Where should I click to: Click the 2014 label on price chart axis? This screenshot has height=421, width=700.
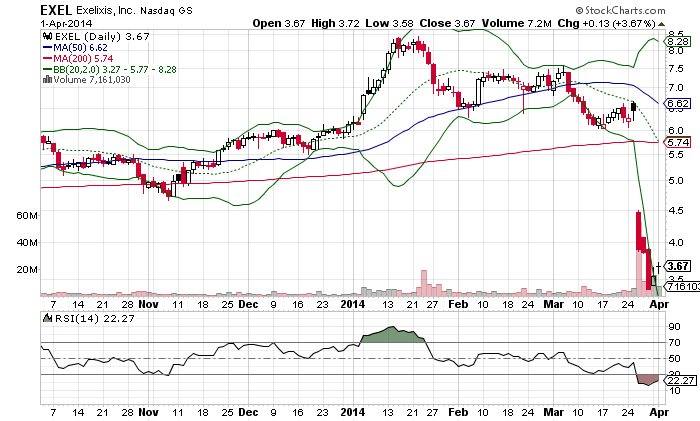coord(352,304)
